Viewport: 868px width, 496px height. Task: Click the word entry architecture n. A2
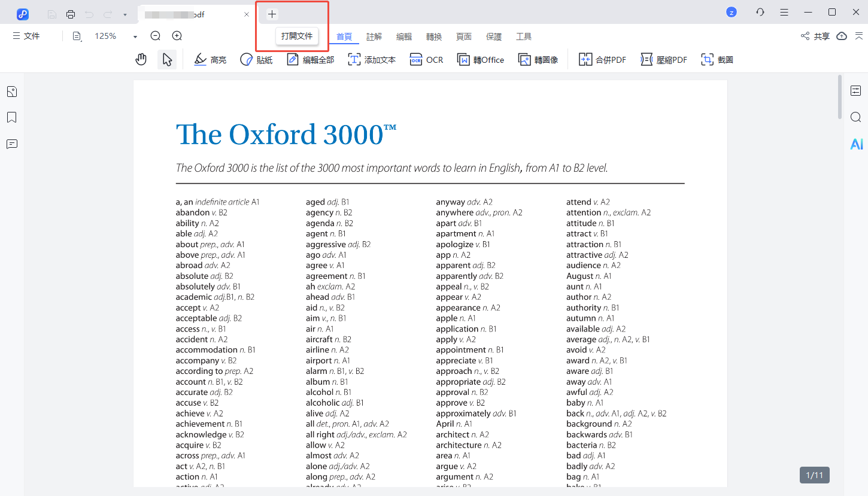pyautogui.click(x=469, y=445)
